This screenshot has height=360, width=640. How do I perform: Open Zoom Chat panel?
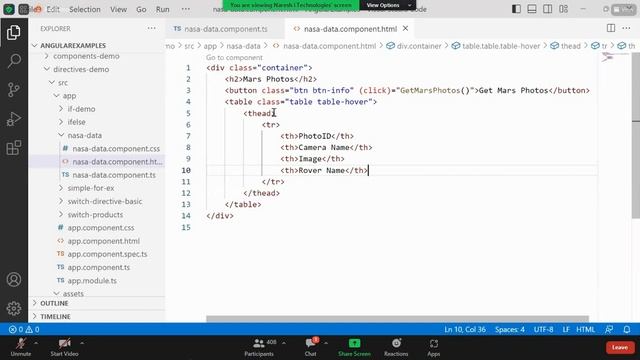[x=311, y=348]
